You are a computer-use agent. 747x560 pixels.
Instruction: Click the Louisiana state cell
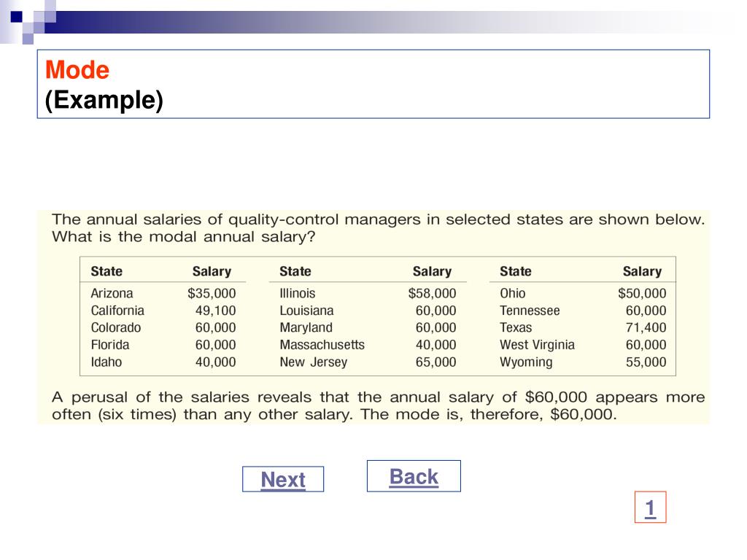tap(306, 311)
